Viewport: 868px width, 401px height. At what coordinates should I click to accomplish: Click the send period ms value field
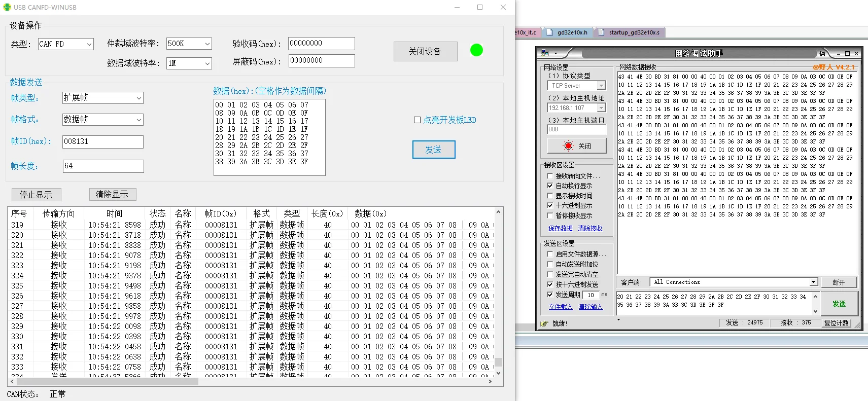pos(591,295)
